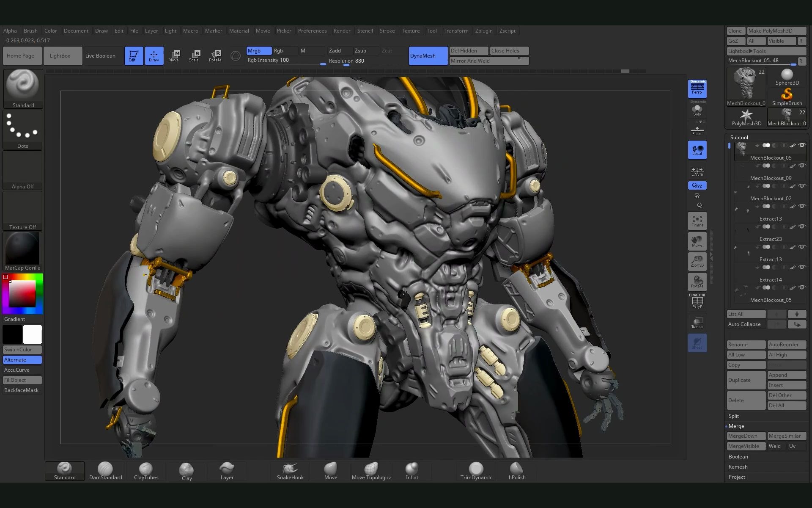Activate the Frame view tool
Image resolution: width=812 pixels, height=508 pixels.
pos(697,221)
